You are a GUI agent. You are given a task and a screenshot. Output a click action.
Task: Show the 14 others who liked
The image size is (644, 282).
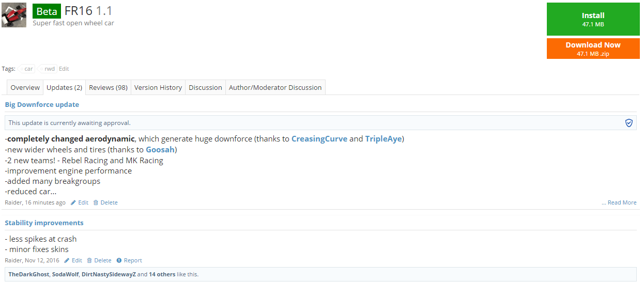(x=162, y=274)
